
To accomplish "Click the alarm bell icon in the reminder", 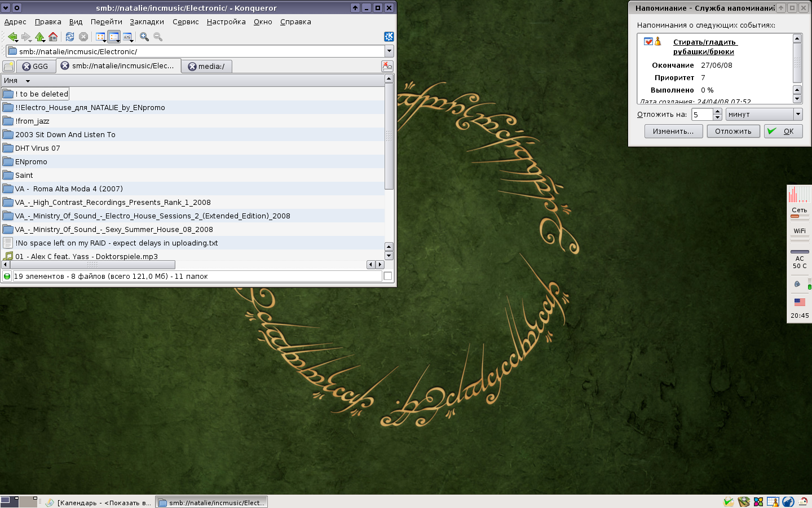I will (x=657, y=41).
